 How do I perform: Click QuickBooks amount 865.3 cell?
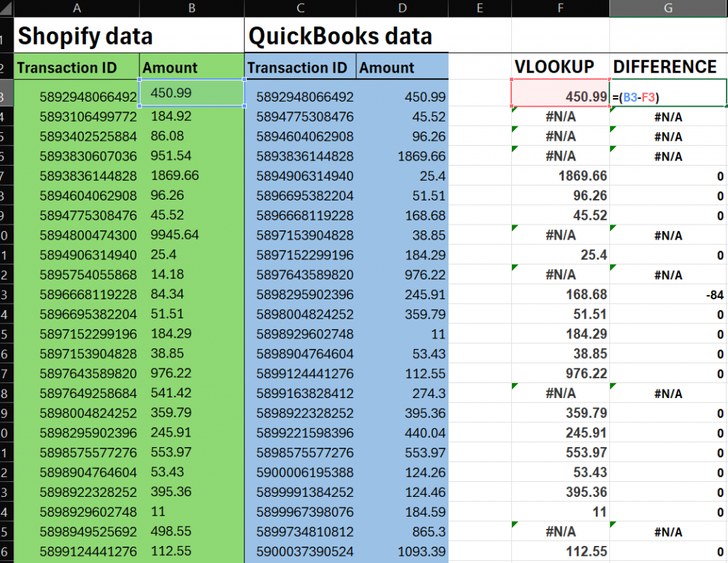pos(402,531)
